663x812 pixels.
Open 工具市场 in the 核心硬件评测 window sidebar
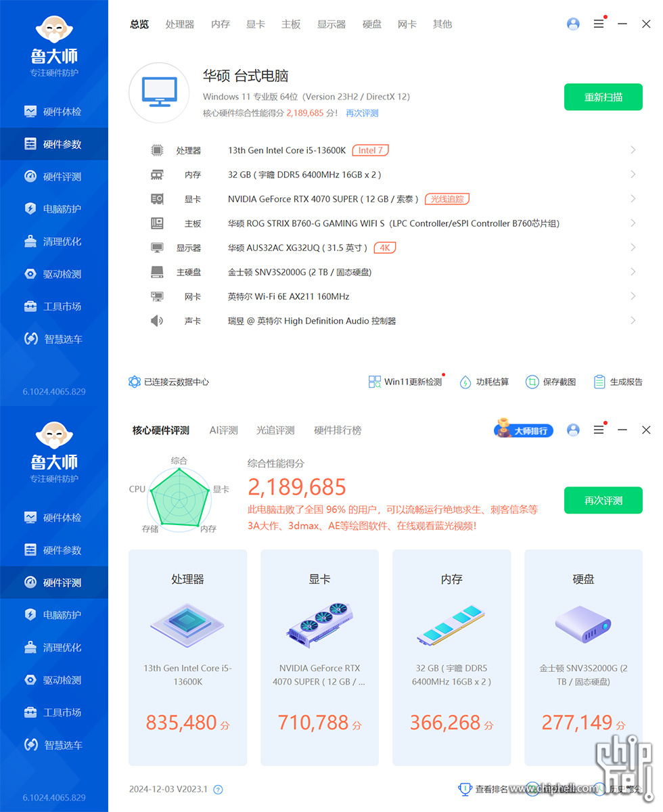pos(54,713)
